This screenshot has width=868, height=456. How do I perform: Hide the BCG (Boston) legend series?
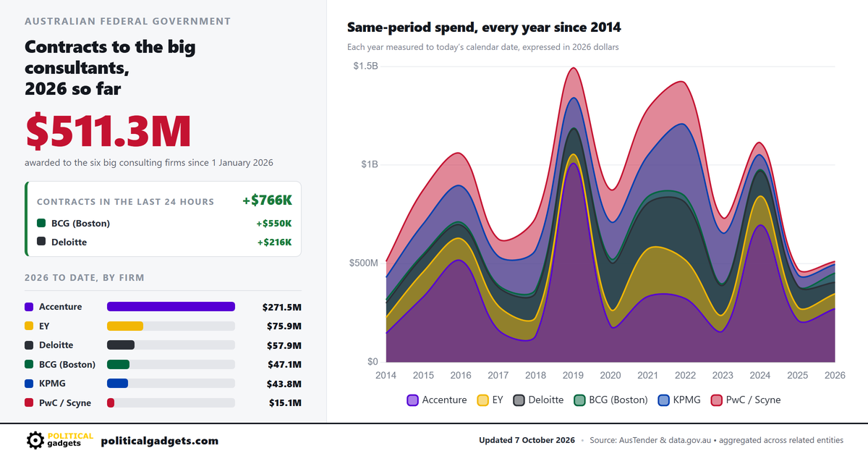610,400
